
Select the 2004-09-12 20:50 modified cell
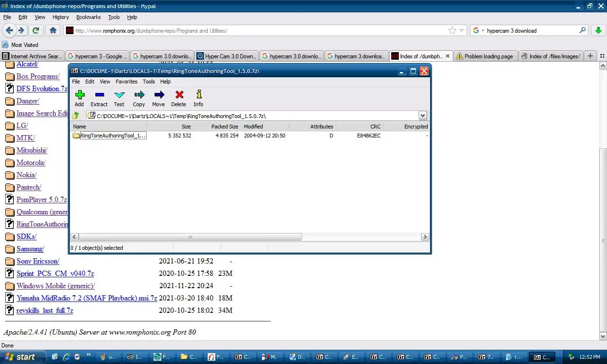[x=265, y=136]
